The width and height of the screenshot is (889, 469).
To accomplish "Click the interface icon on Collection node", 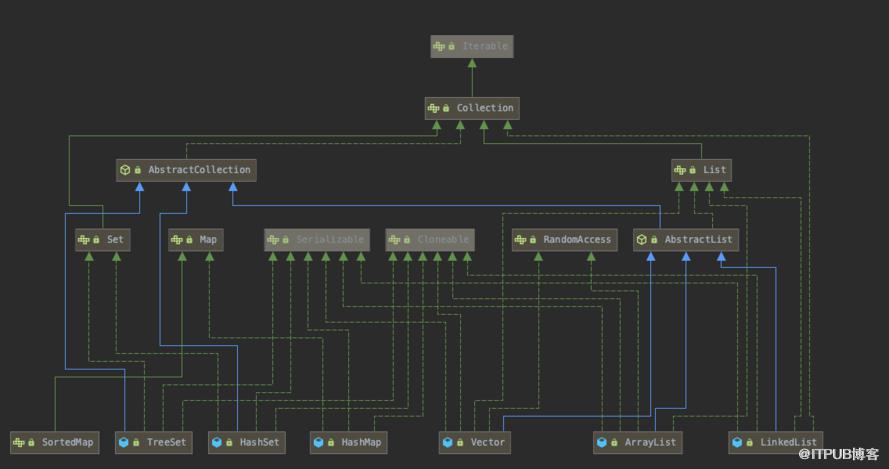I will 433,108.
